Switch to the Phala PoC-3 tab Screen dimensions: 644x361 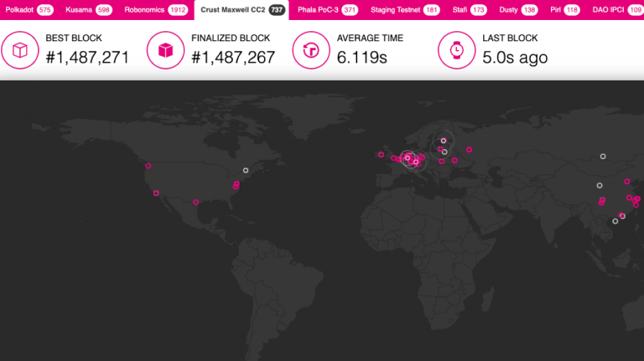pyautogui.click(x=327, y=10)
